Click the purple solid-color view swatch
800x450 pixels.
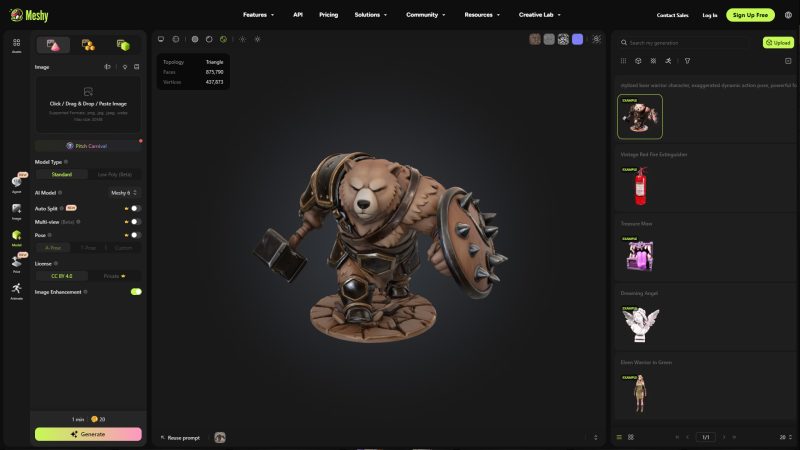[578, 39]
